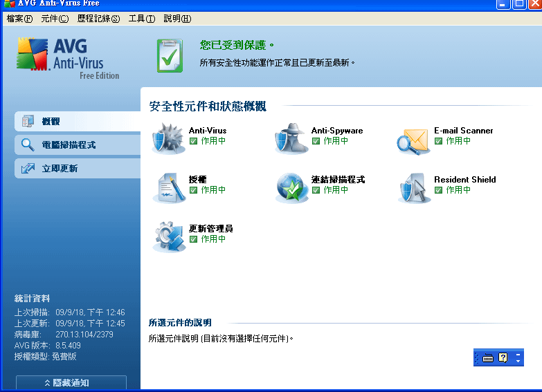The image size is (542, 392).
Task: Click the 更新管理員 component label
Action: [211, 229]
